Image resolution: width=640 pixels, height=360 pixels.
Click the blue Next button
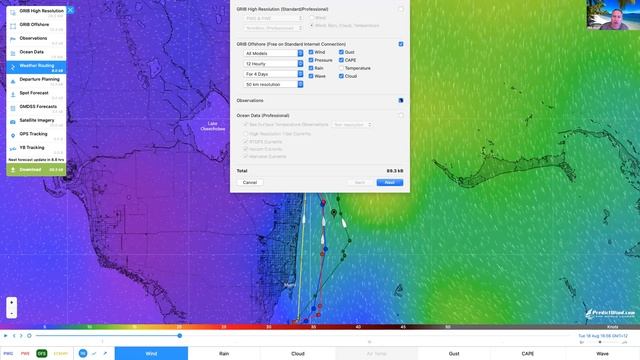coord(390,182)
